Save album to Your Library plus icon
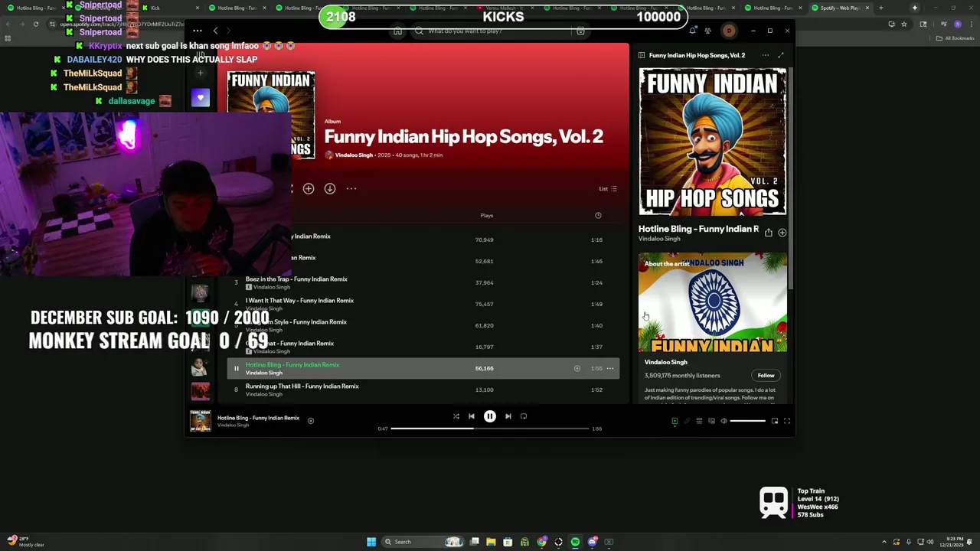Viewport: 980px width, 551px height. pos(309,188)
